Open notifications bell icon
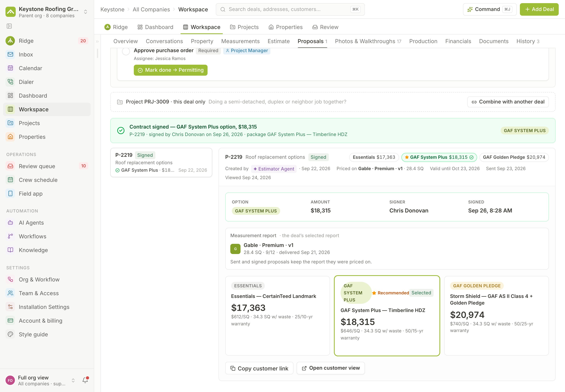The width and height of the screenshot is (565, 392). pos(85,380)
